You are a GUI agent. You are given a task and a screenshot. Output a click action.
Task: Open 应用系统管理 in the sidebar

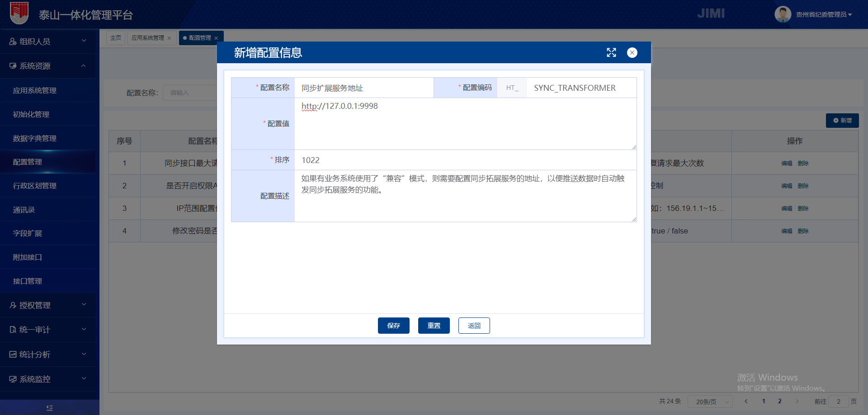tap(35, 90)
